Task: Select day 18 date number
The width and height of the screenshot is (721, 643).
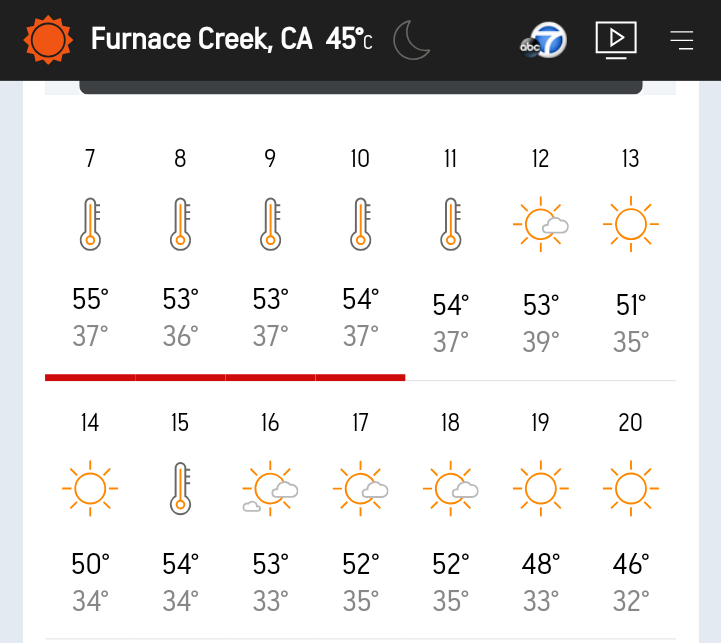Action: [x=450, y=422]
